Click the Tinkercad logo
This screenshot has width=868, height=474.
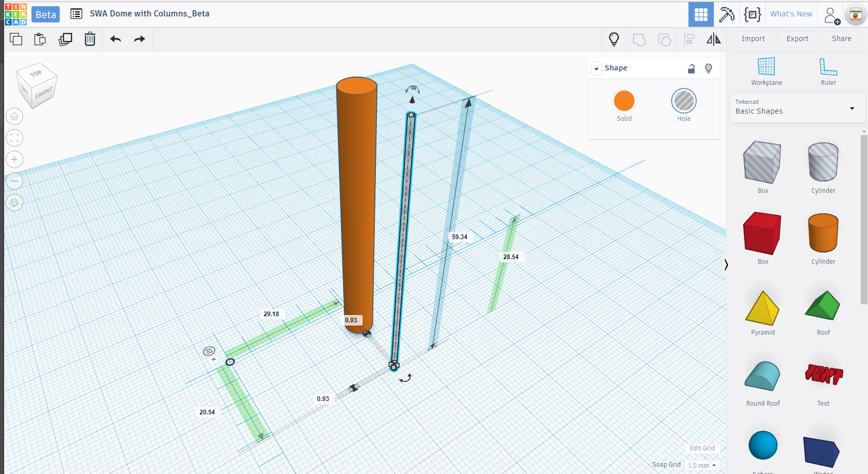[15, 14]
